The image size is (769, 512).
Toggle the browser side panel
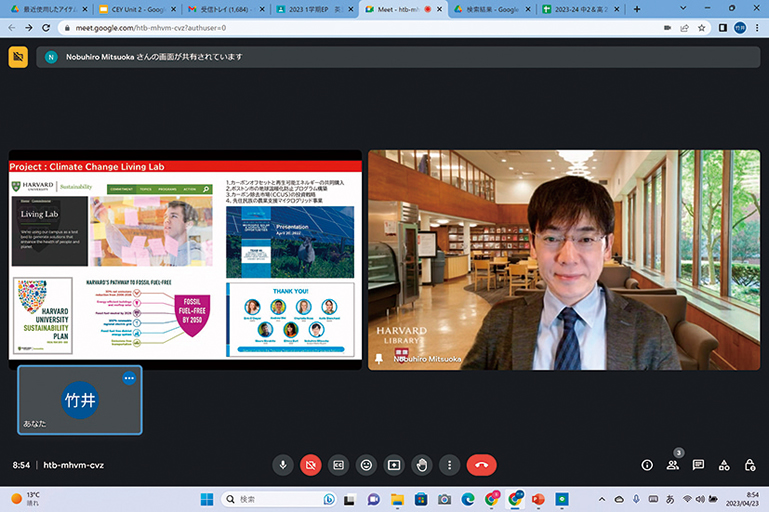point(723,28)
